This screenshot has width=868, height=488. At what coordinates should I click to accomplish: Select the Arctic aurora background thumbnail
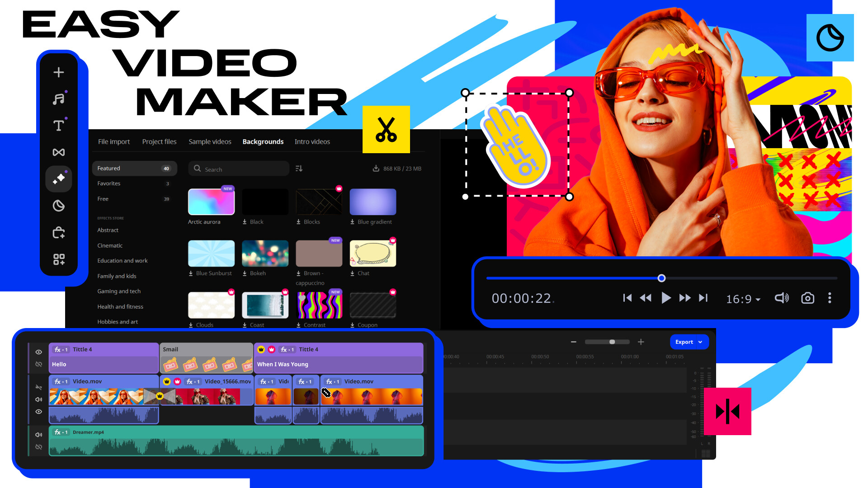click(x=211, y=202)
